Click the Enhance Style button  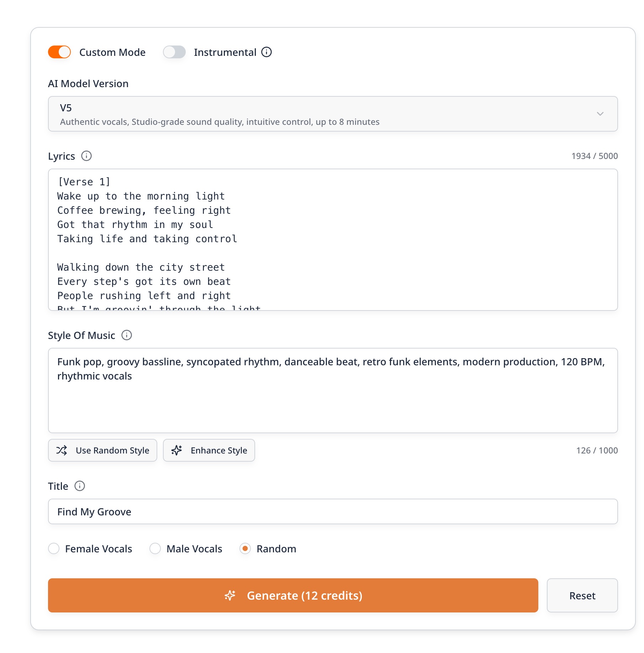click(208, 450)
